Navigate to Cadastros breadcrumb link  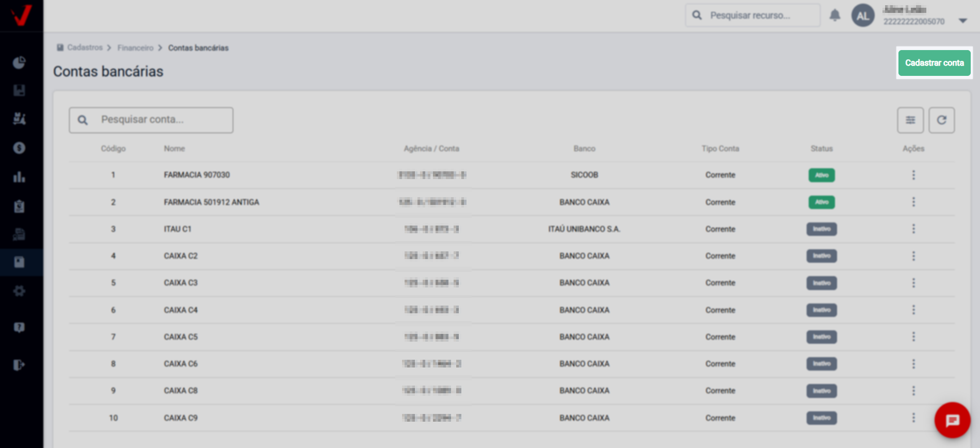(x=85, y=47)
